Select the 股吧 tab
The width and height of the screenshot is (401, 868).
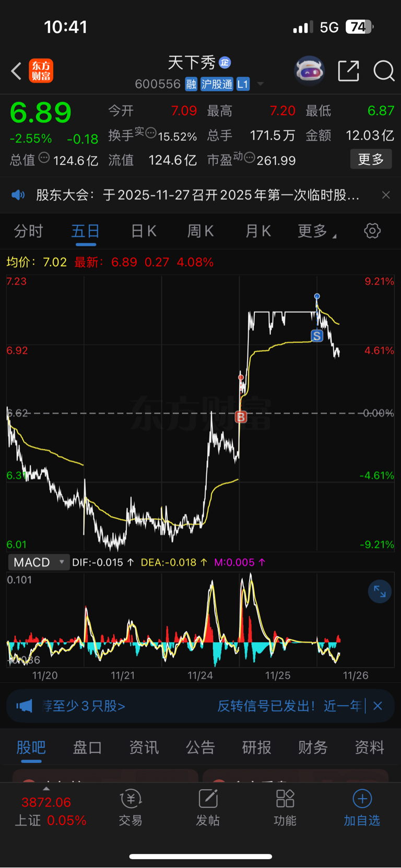click(x=31, y=747)
